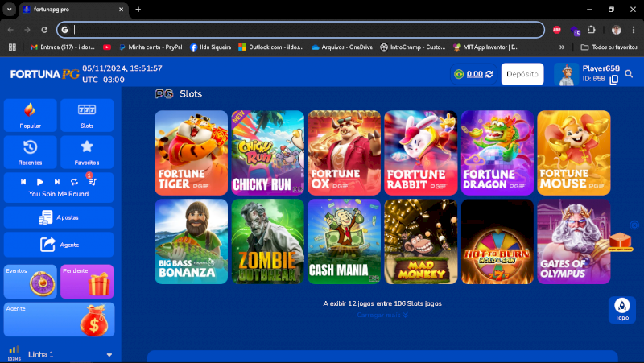This screenshot has height=363, width=644.
Task: Open the Slots category in sidebar
Action: coord(87,115)
